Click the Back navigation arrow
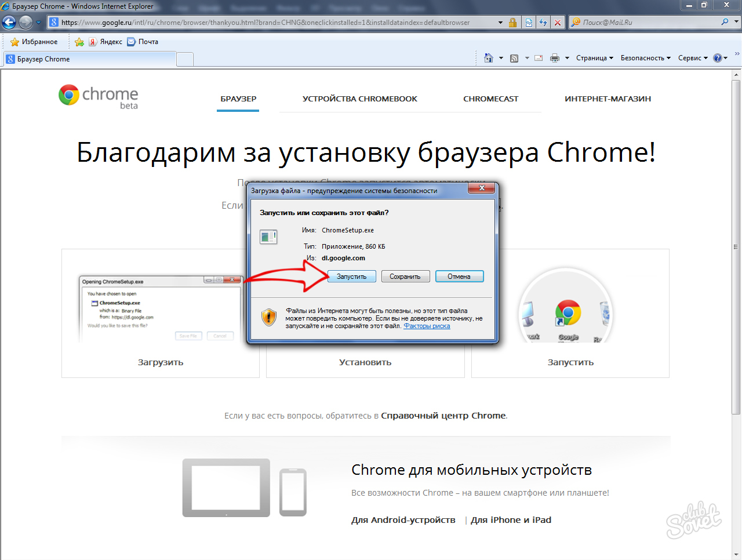This screenshot has width=742, height=560. [x=9, y=23]
